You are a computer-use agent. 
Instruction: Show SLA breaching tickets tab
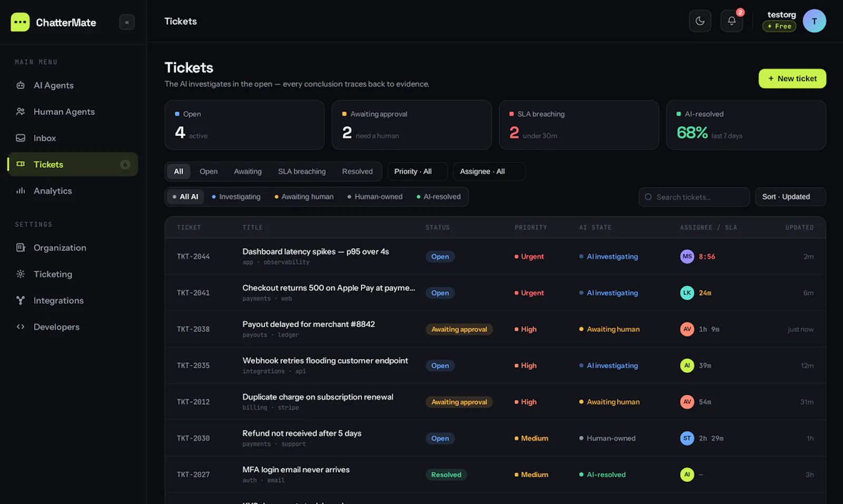click(x=302, y=172)
